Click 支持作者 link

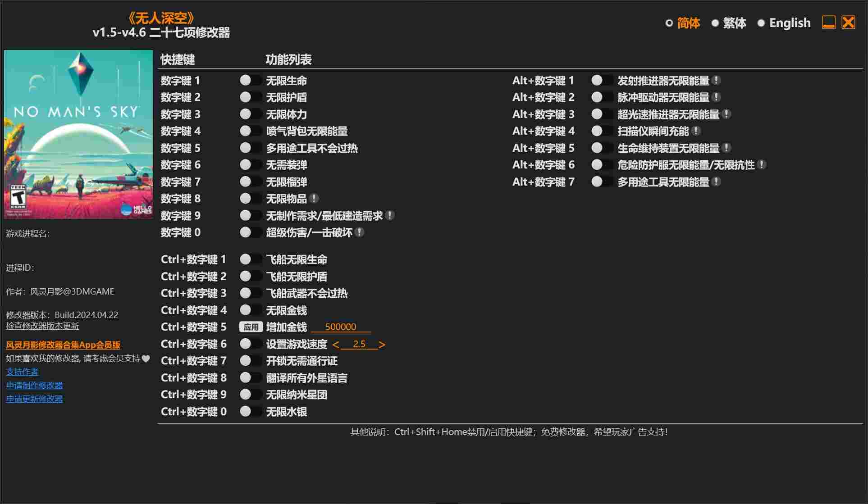(x=22, y=372)
